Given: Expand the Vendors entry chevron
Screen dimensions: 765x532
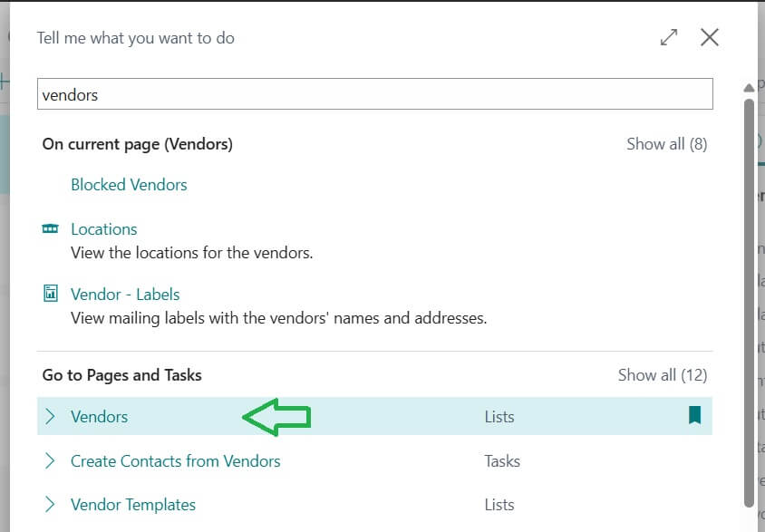Looking at the screenshot, I should [51, 416].
